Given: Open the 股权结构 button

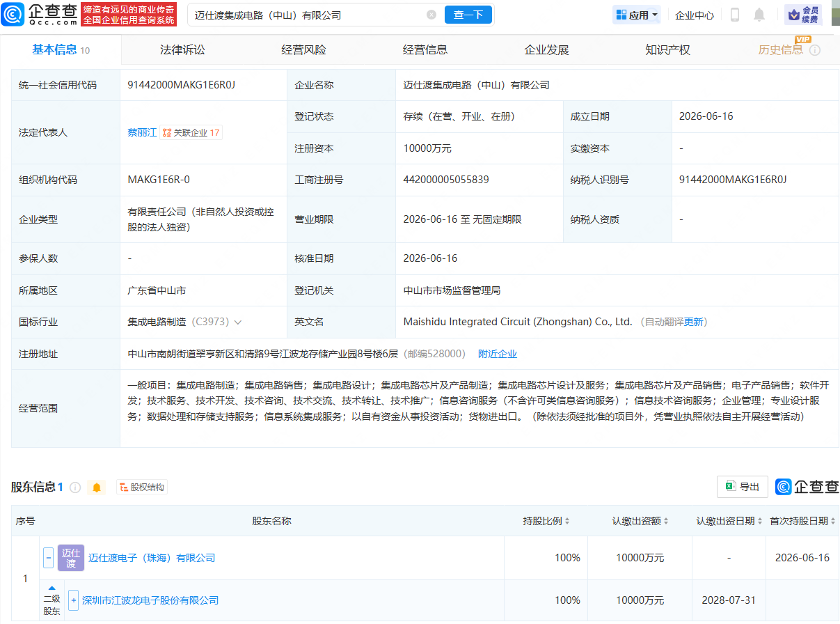Looking at the screenshot, I should point(142,487).
